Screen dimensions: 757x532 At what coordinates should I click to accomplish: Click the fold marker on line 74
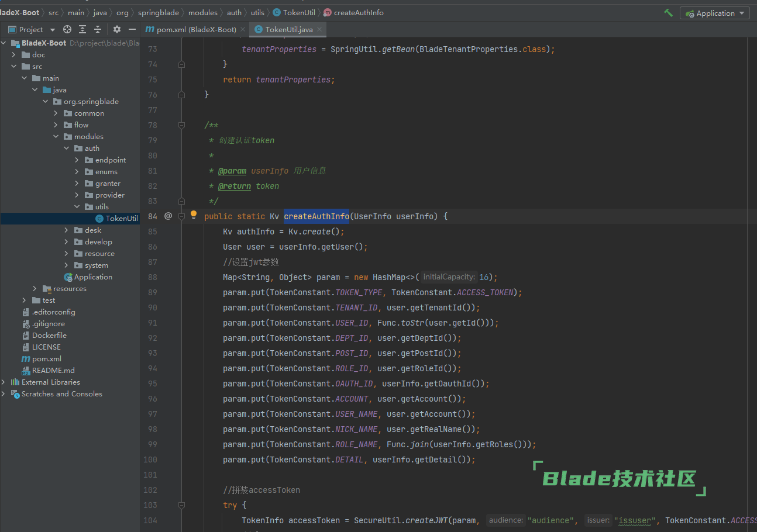point(181,64)
